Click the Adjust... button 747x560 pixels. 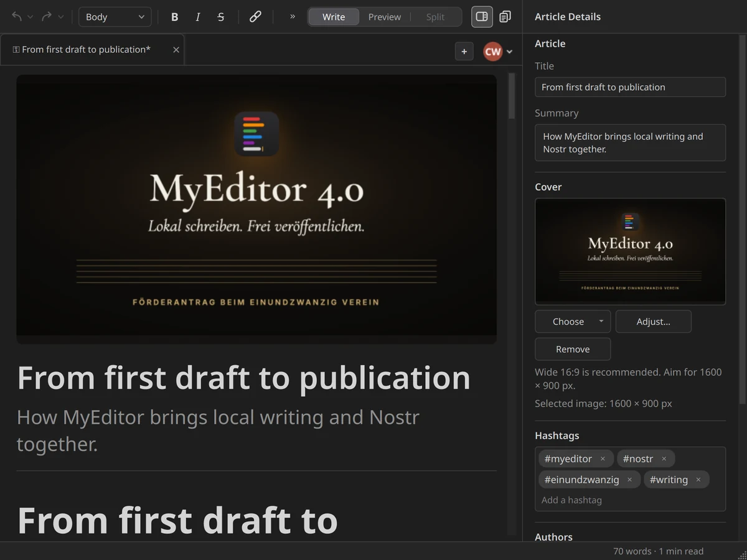pos(653,322)
